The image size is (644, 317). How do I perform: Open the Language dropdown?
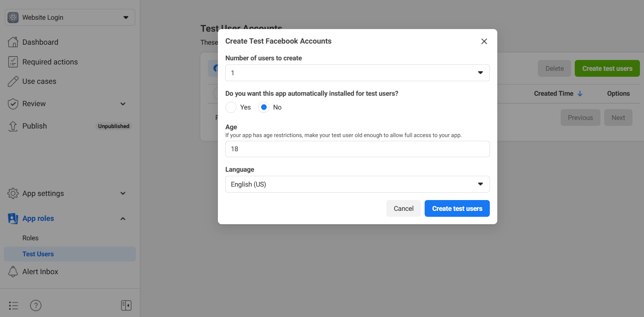tap(358, 184)
